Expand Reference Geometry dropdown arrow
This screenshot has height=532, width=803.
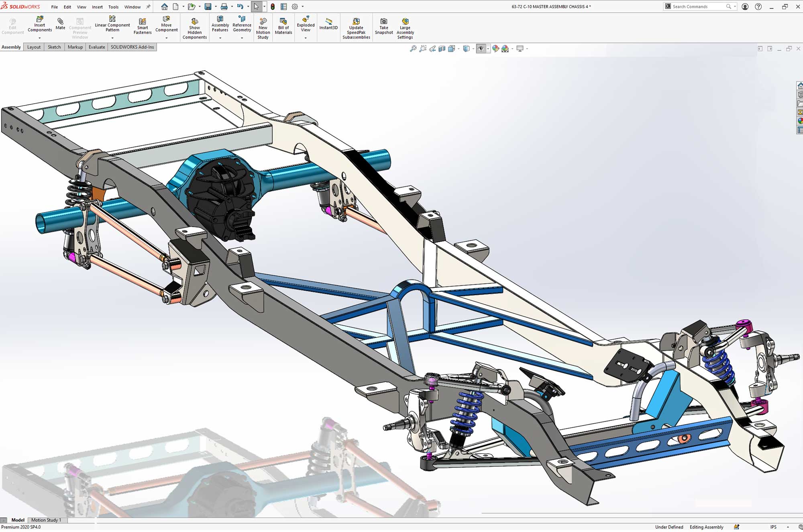click(242, 38)
